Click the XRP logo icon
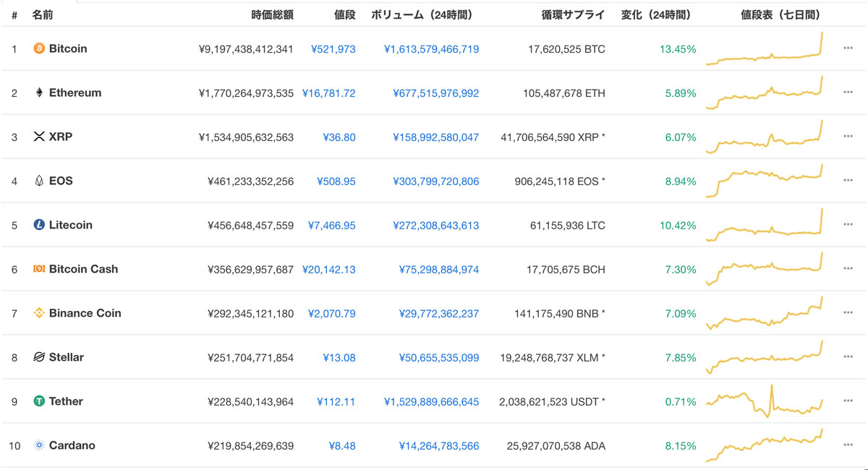The image size is (868, 470). (39, 137)
